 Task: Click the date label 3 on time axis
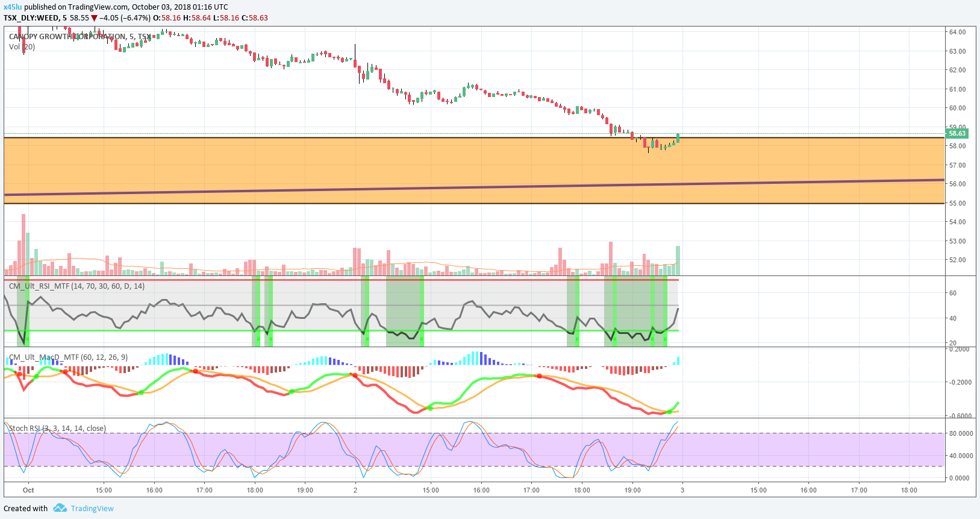(x=682, y=490)
